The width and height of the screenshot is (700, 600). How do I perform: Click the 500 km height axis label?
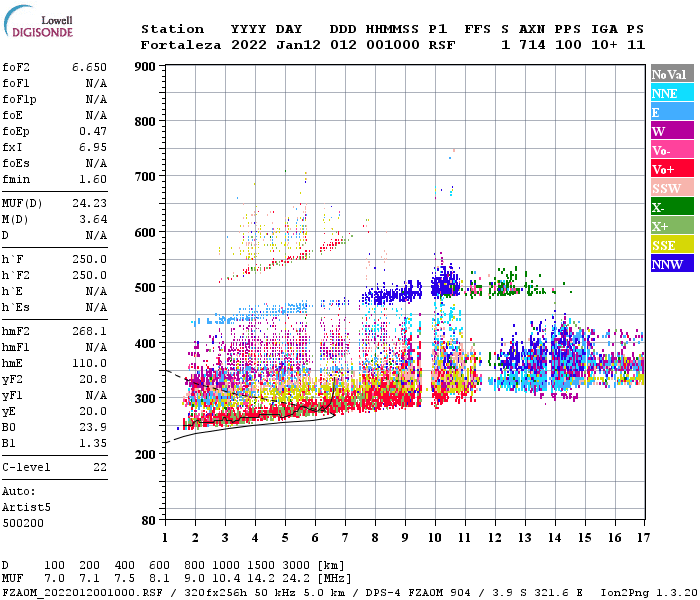coord(145,288)
